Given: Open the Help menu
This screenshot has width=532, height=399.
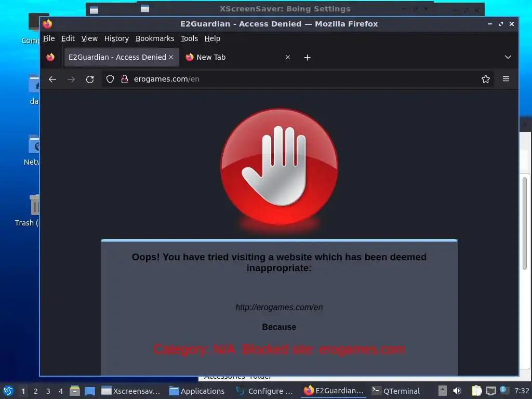Looking at the screenshot, I should [x=212, y=38].
